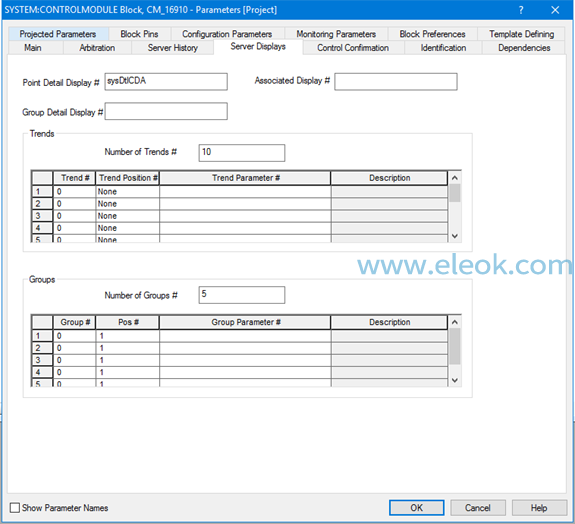
Task: Select row header 2 in Groups table
Action: coord(42,348)
